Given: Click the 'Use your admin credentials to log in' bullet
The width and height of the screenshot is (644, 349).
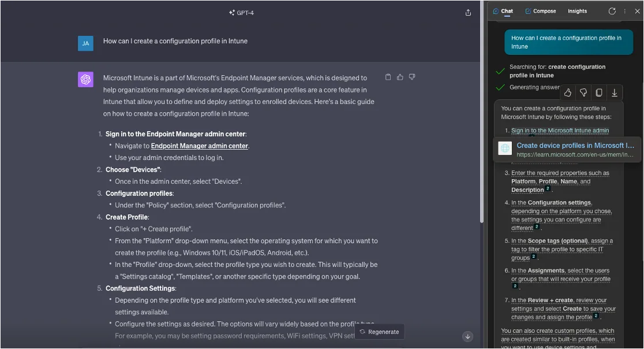Looking at the screenshot, I should [169, 158].
